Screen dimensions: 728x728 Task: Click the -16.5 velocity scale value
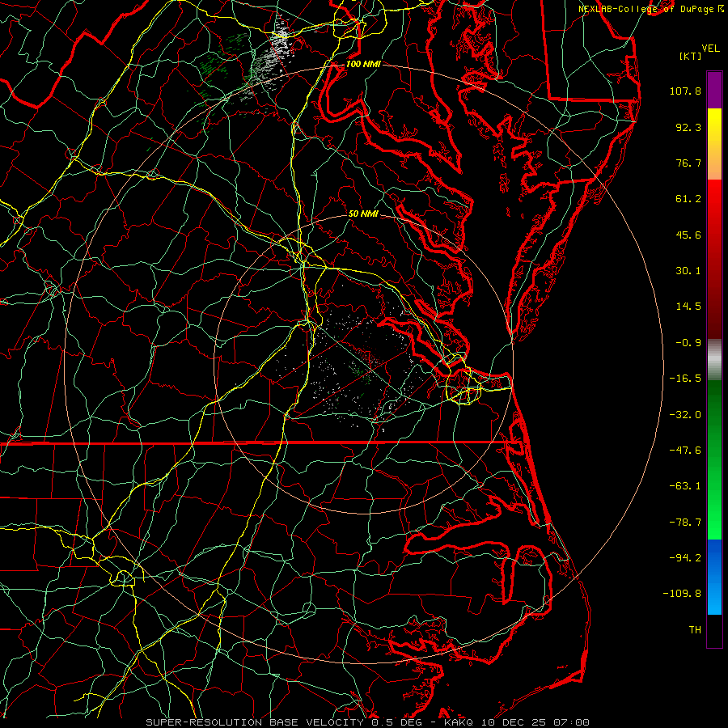pyautogui.click(x=685, y=379)
